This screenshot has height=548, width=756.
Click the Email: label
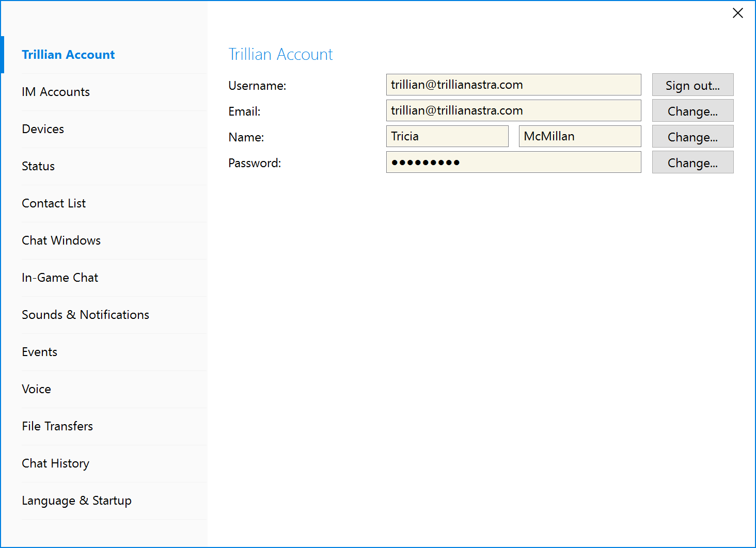[x=244, y=111]
